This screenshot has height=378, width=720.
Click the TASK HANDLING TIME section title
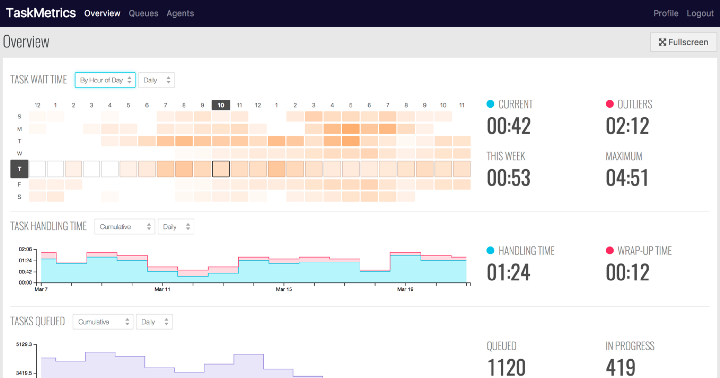pos(48,226)
